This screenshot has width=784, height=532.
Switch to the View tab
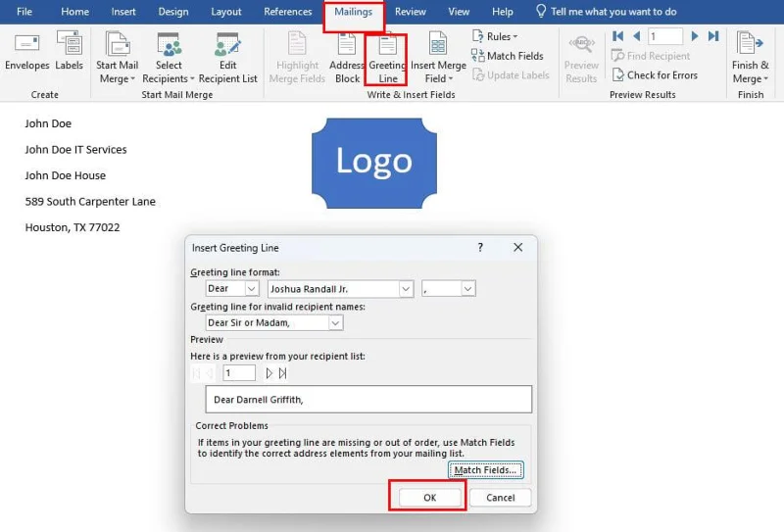459,12
